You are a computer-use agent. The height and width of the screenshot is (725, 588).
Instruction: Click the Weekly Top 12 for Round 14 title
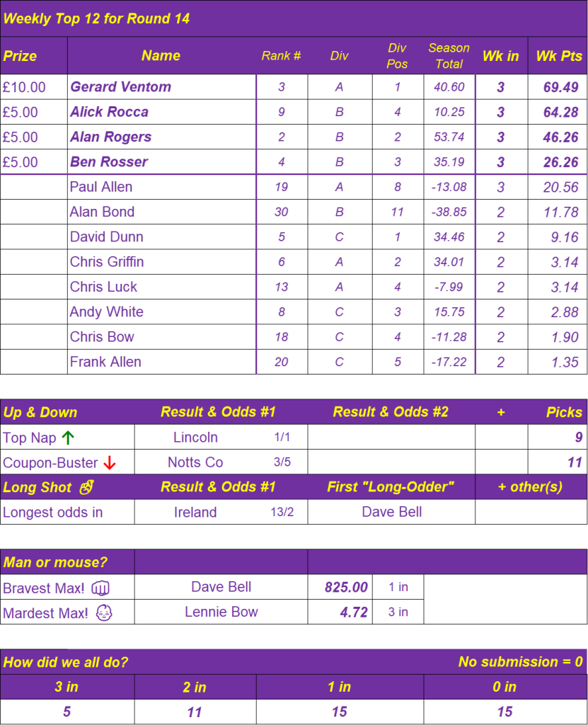pos(96,18)
